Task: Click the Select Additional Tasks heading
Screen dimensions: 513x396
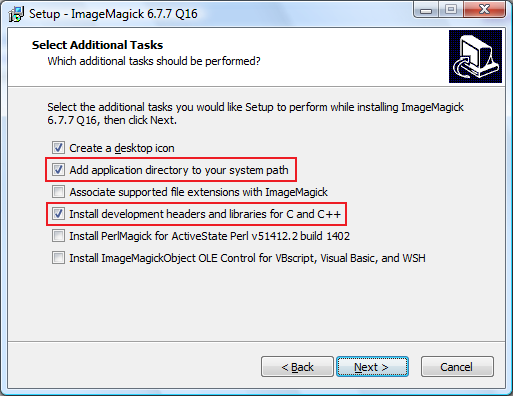Action: (x=97, y=45)
